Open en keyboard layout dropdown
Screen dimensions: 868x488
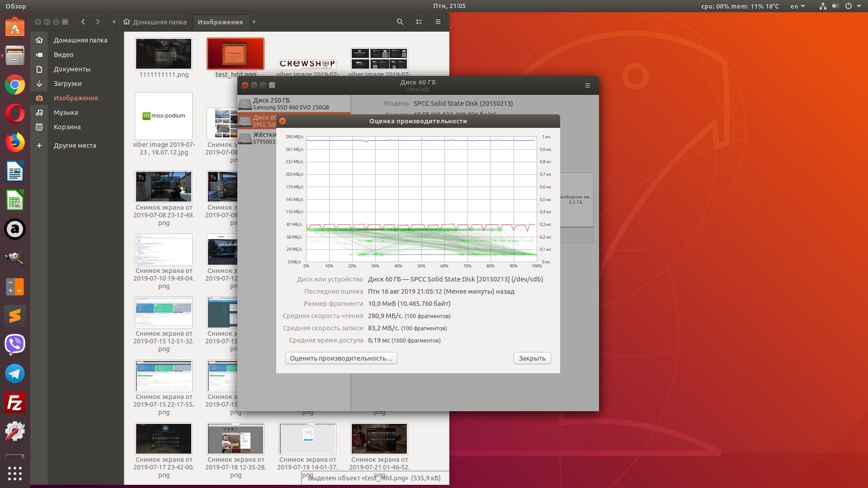coord(797,6)
